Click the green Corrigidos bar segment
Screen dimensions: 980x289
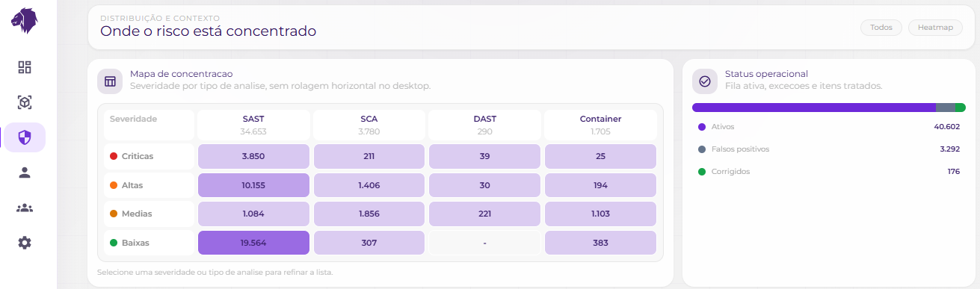(x=961, y=108)
